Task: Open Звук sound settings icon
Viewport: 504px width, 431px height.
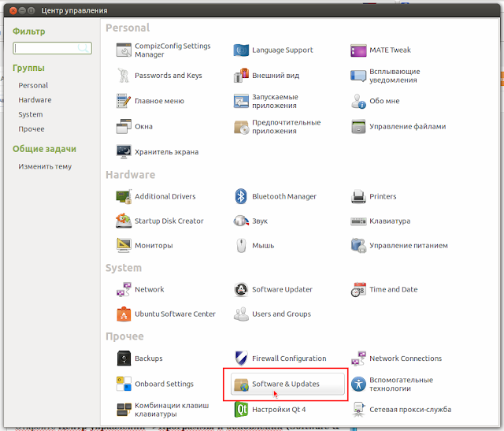Action: [x=241, y=221]
